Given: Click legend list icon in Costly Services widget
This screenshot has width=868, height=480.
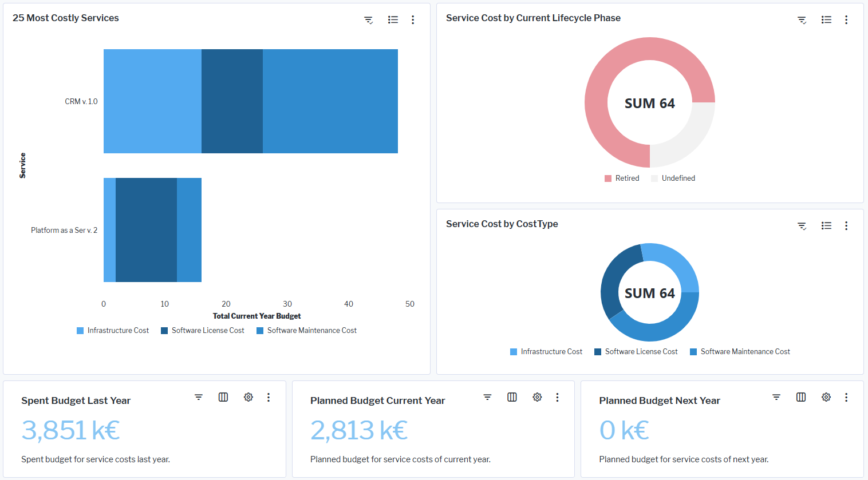Looking at the screenshot, I should [x=393, y=20].
